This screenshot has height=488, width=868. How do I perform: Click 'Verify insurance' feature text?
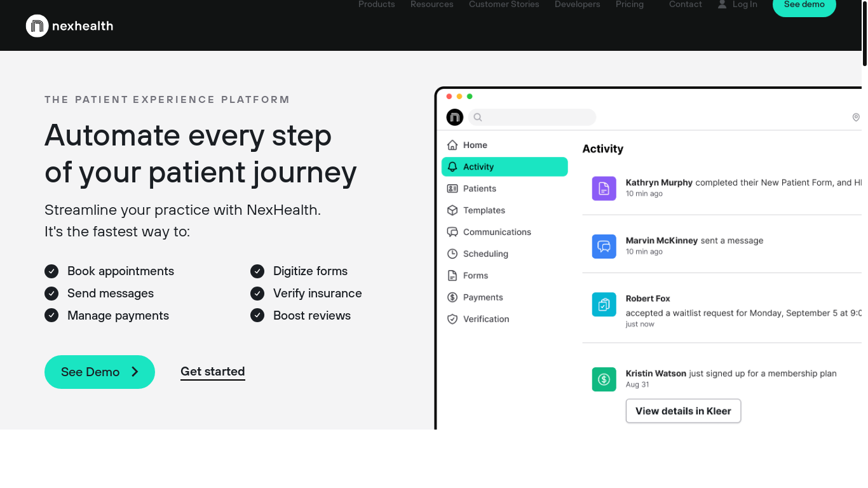click(318, 294)
